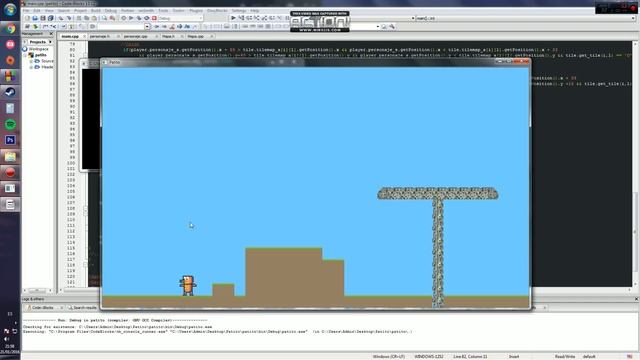640x360 pixels.
Task: Close the Logs & others panel
Action: 636,299
